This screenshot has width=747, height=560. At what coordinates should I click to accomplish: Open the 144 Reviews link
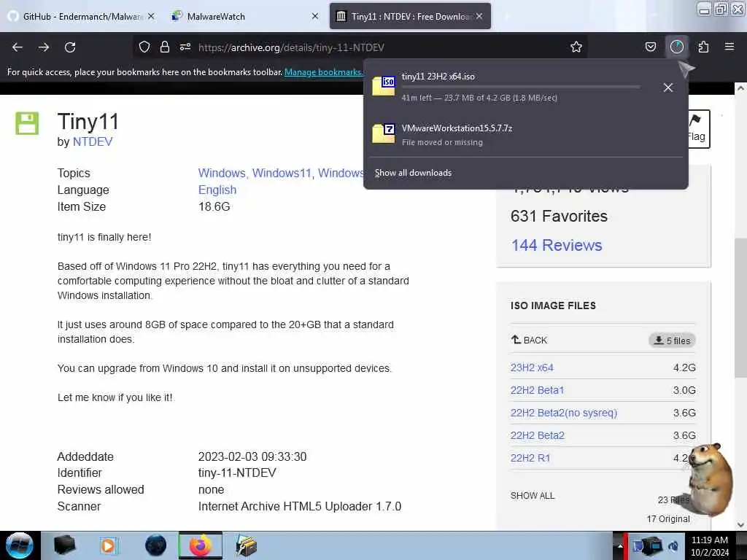[557, 245]
